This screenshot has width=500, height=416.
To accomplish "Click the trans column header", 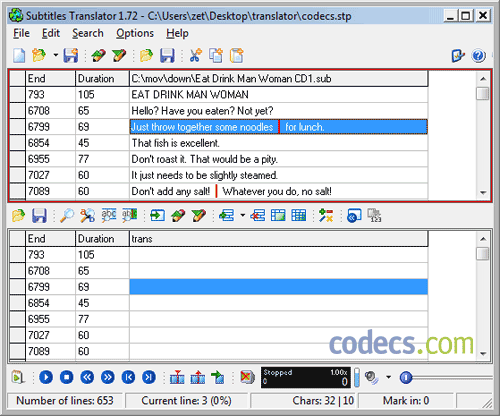I will pyautogui.click(x=278, y=239).
